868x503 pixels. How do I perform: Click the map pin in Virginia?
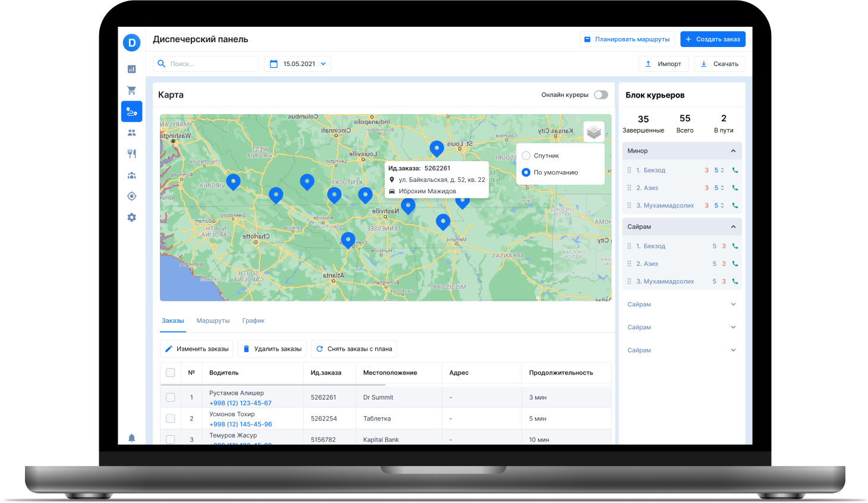234,181
